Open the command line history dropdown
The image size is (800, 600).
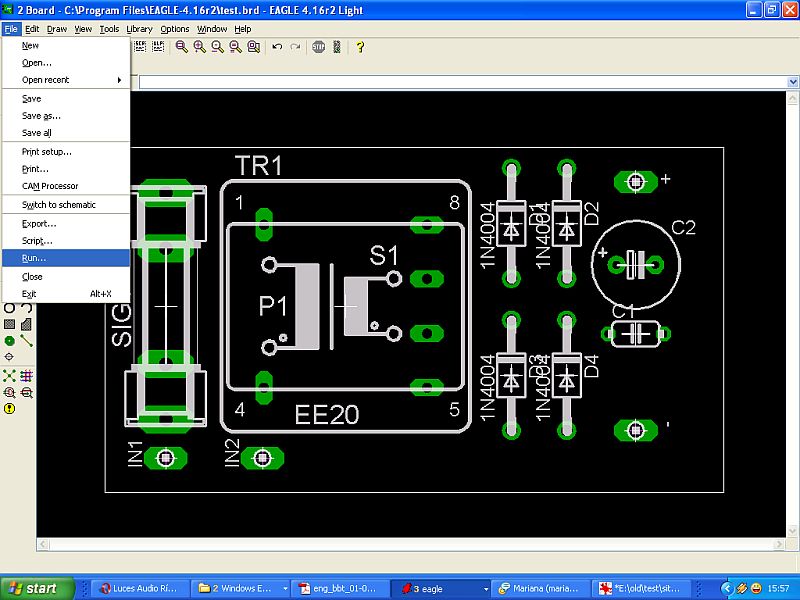(x=793, y=82)
